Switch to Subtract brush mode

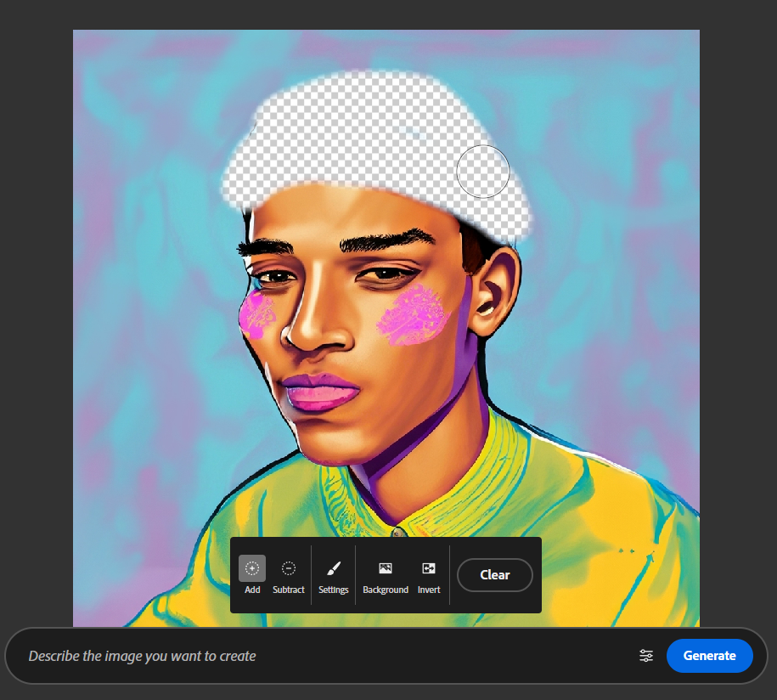click(x=289, y=574)
